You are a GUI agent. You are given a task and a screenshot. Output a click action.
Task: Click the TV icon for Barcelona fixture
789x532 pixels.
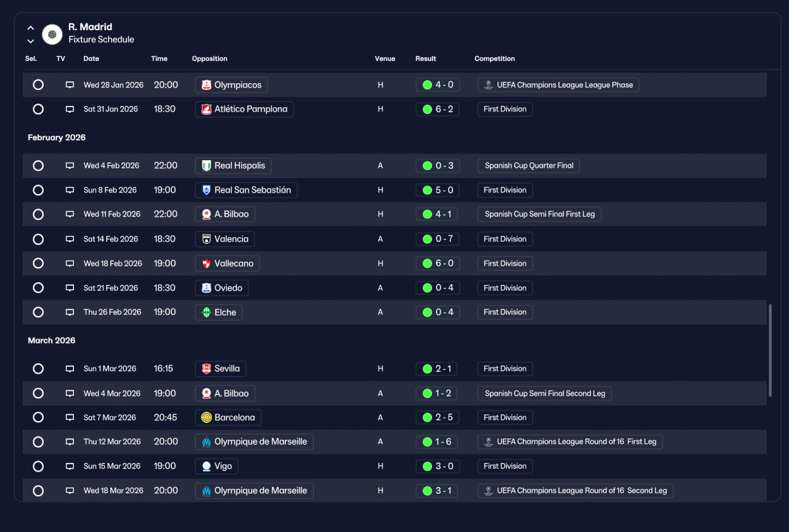click(70, 417)
